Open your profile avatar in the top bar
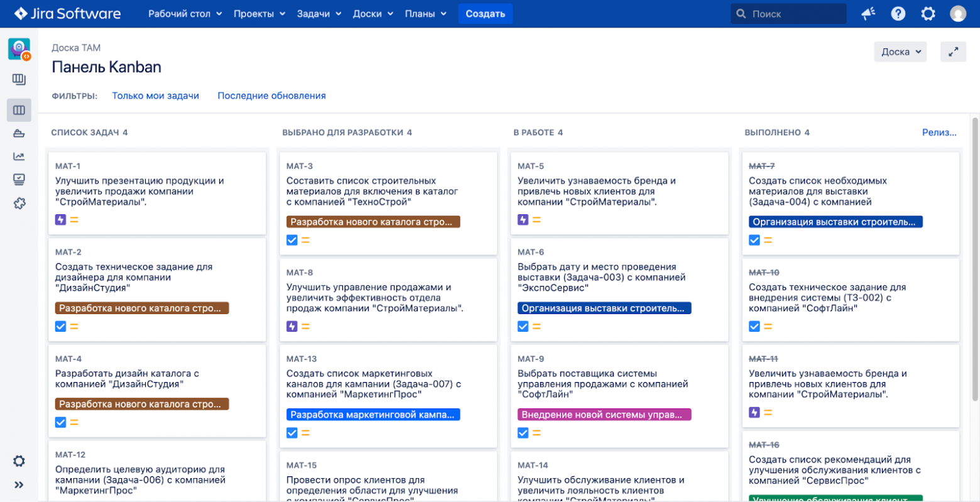 click(x=958, y=13)
